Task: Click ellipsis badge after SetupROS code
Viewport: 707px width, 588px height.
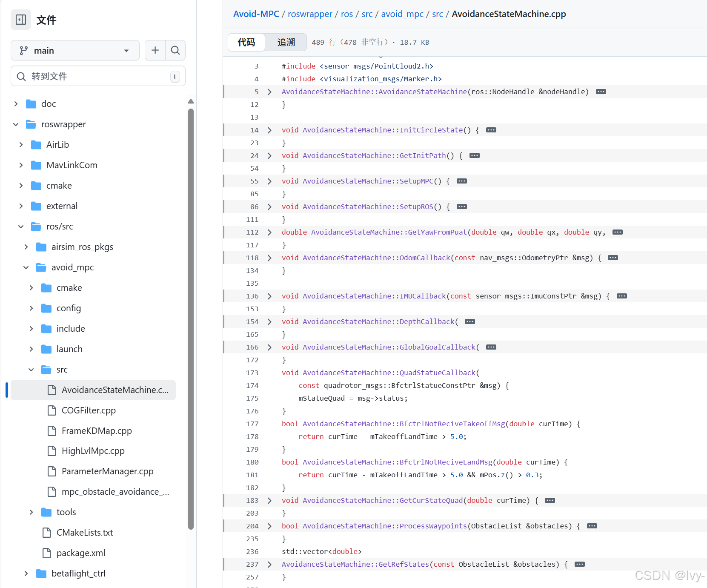Action: point(462,207)
